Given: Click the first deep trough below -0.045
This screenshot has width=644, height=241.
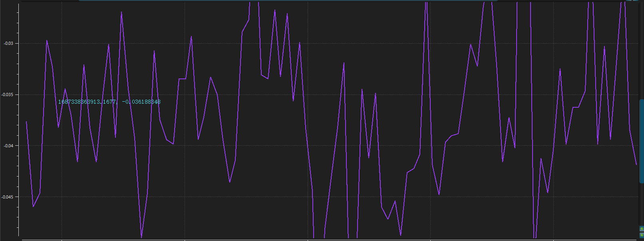Looking at the screenshot, I should [141, 237].
